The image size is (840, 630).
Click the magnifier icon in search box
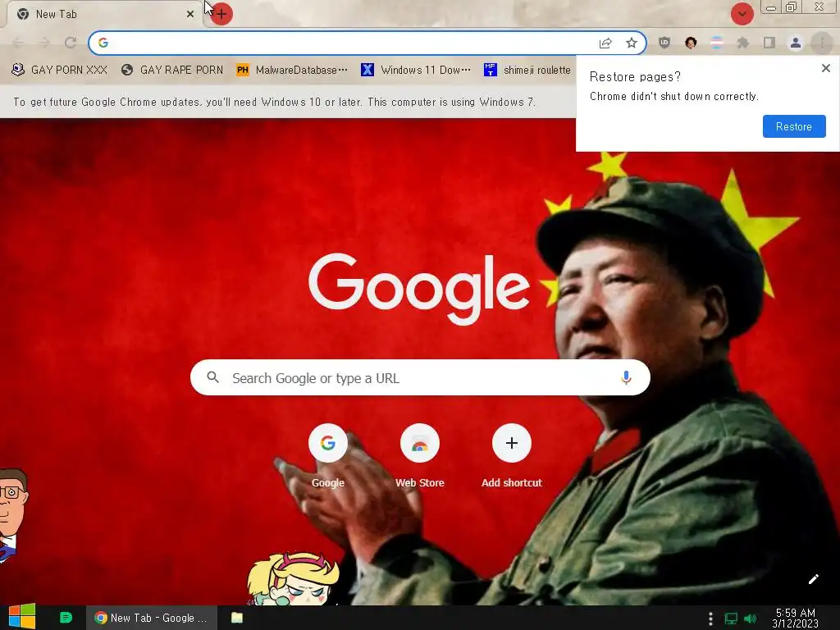[x=212, y=377]
